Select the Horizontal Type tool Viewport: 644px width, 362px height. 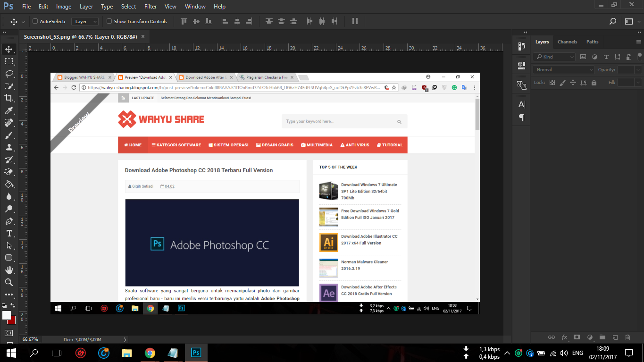[x=8, y=233]
